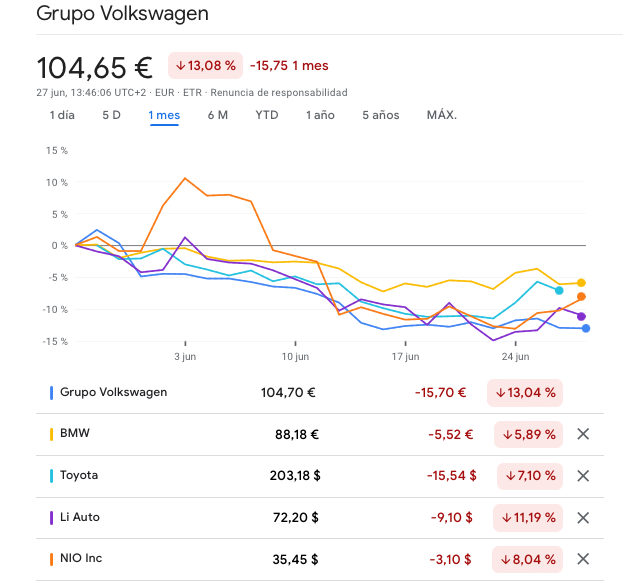Delete NIO Inc comparison row
The width and height of the screenshot is (623, 588).
click(x=584, y=559)
